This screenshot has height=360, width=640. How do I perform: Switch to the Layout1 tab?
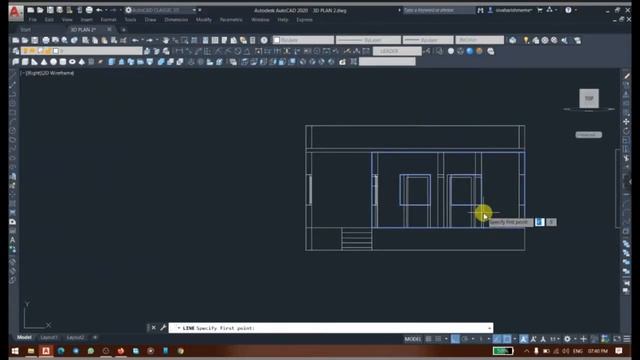[x=49, y=338]
